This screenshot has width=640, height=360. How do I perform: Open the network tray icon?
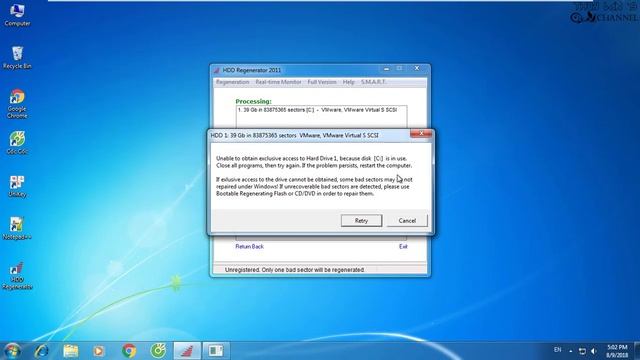point(582,351)
